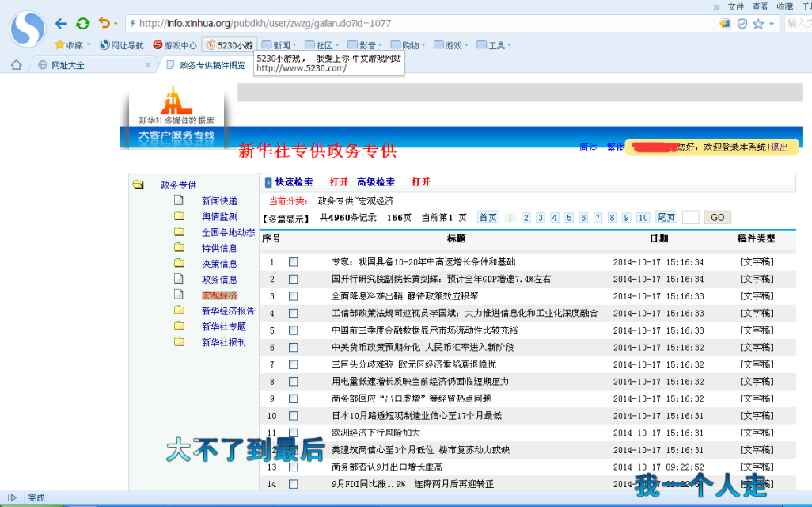Expand the 影音 bookmark folder
The image size is (812, 507).
[x=365, y=45]
